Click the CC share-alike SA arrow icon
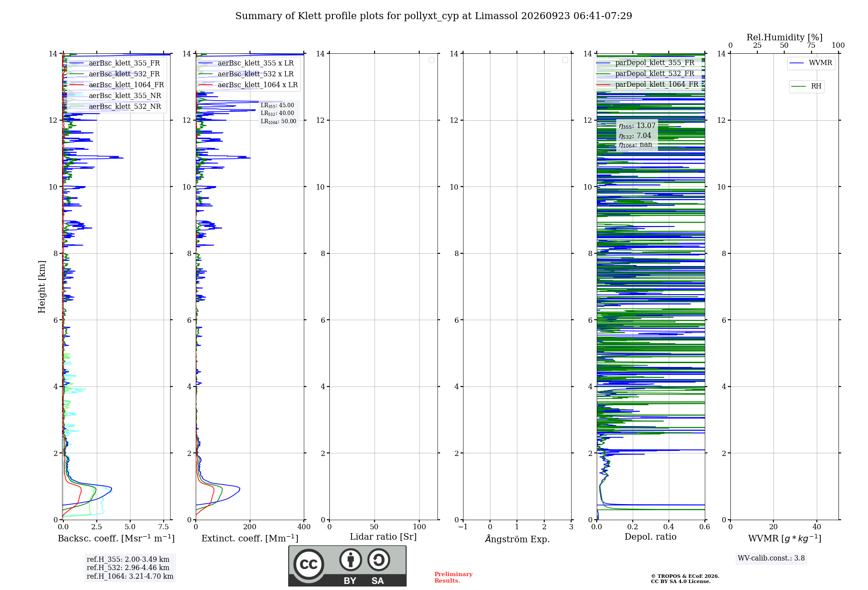Image resolution: width=868 pixels, height=590 pixels. point(378,560)
